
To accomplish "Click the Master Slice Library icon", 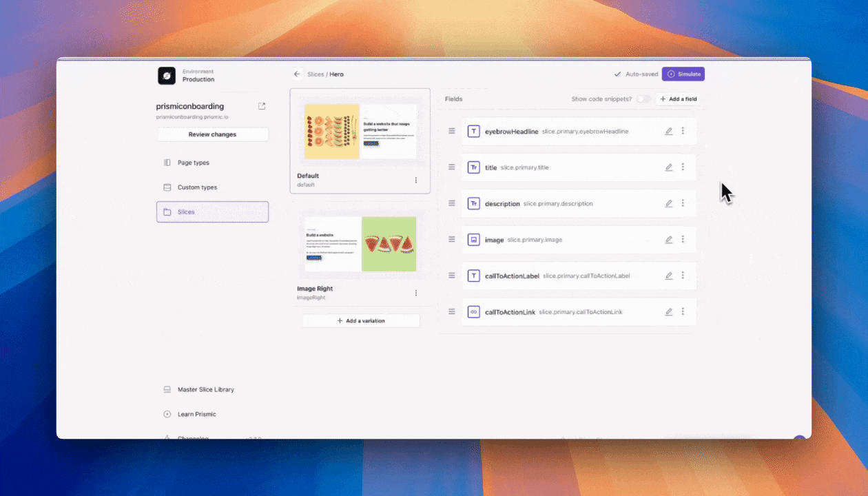I will click(167, 389).
